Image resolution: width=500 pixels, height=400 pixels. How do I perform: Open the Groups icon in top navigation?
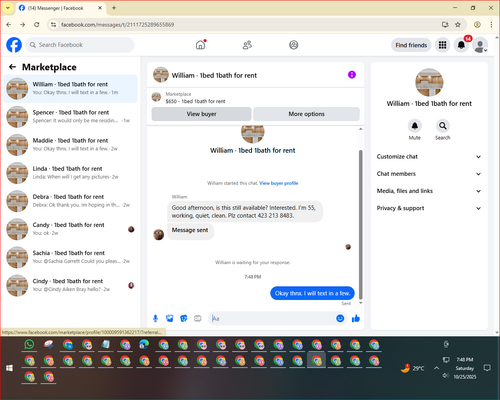point(293,45)
